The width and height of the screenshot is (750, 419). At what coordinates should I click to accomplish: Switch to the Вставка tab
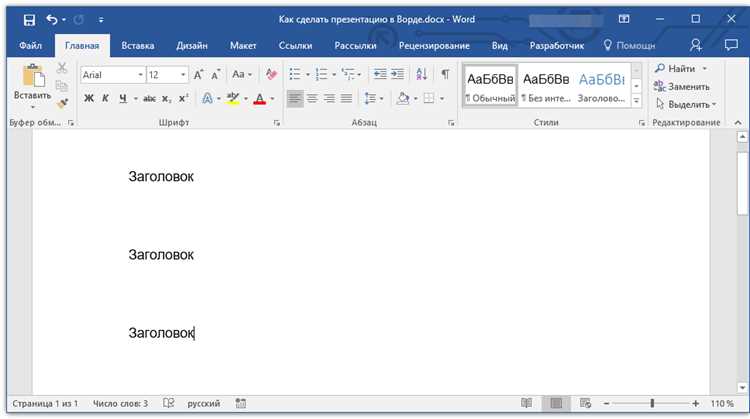point(138,45)
